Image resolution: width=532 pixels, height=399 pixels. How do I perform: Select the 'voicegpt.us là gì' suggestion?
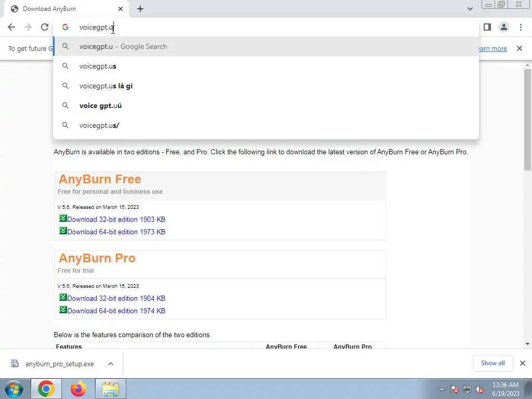(x=266, y=86)
